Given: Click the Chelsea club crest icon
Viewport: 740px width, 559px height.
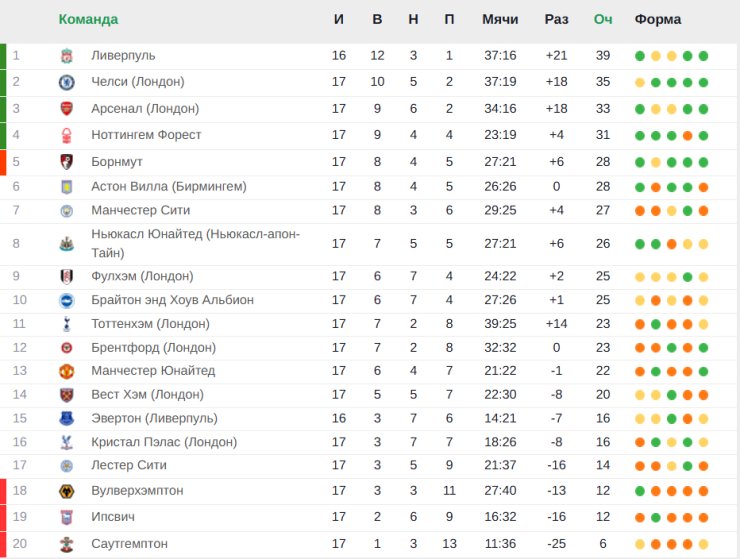Looking at the screenshot, I should coord(67,82).
